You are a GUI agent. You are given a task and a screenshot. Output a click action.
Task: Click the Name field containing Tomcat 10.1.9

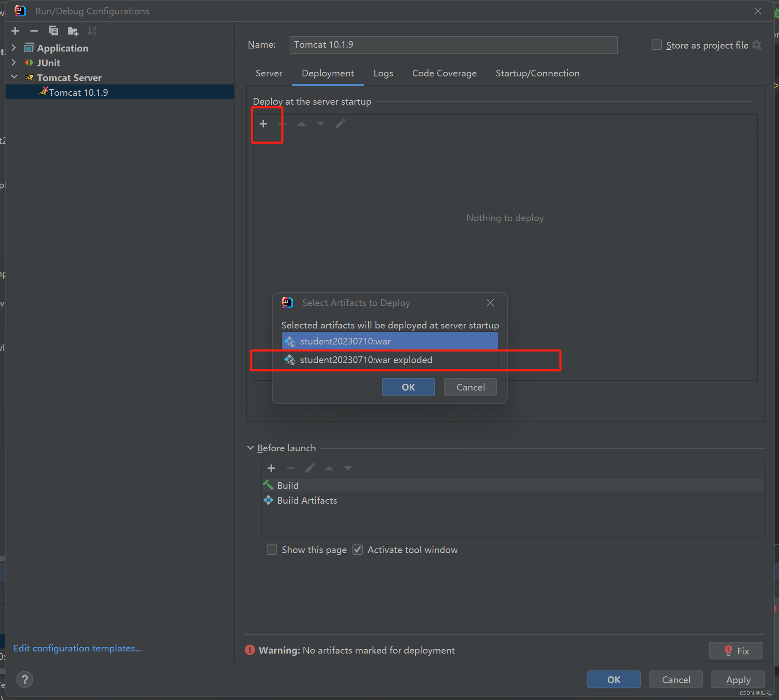pos(453,45)
